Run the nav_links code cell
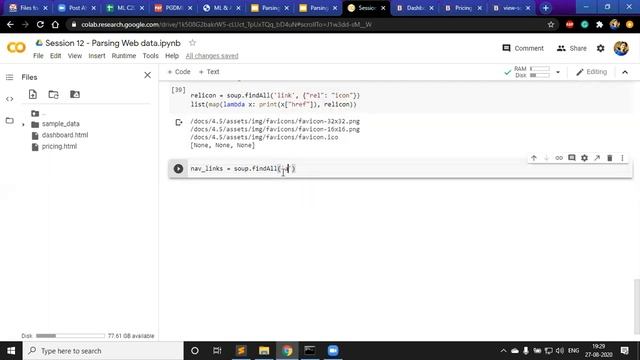The width and height of the screenshot is (640, 360). [x=178, y=169]
